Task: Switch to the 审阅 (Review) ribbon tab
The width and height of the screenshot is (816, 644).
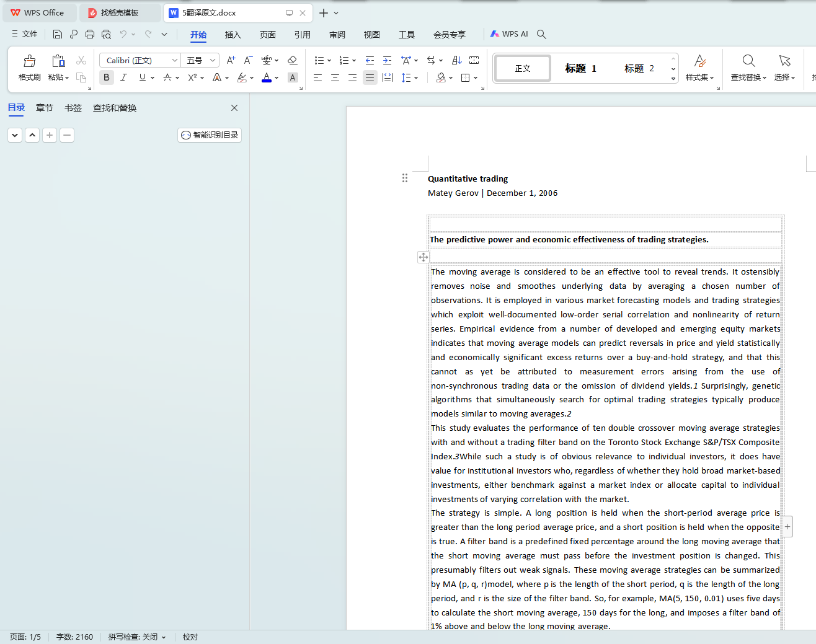Action: [337, 35]
